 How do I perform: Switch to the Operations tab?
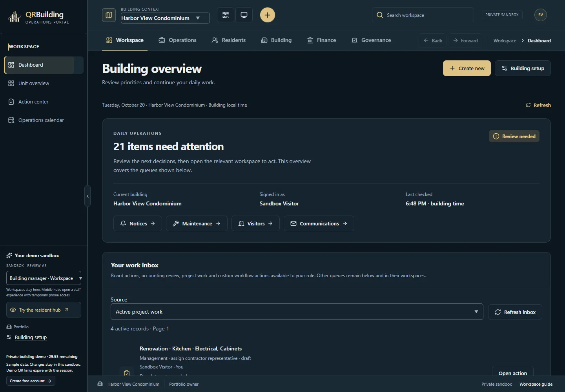177,40
